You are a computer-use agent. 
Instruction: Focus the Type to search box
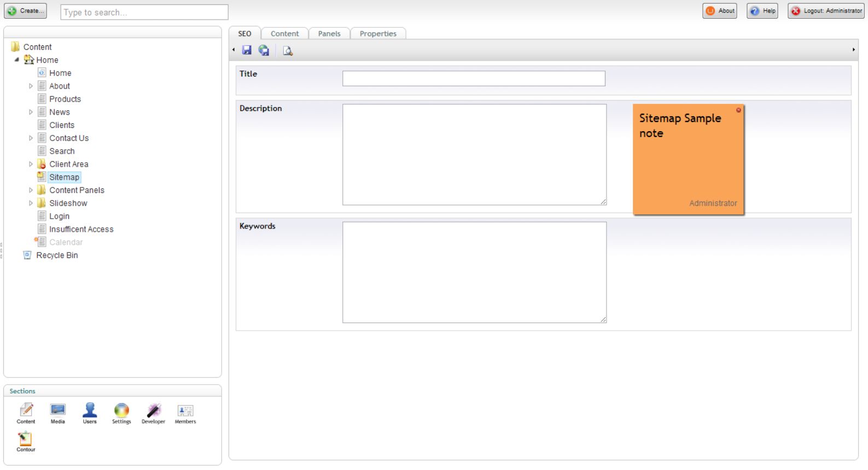click(144, 12)
